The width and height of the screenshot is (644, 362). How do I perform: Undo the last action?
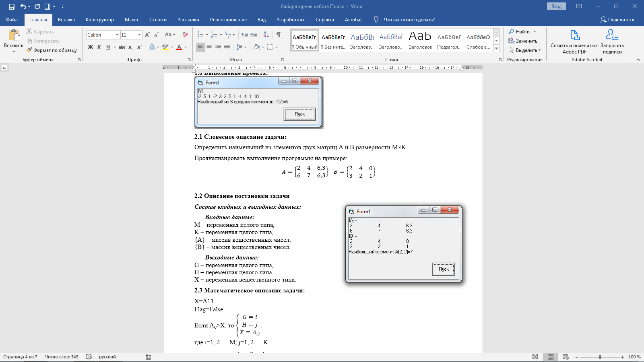tap(23, 6)
